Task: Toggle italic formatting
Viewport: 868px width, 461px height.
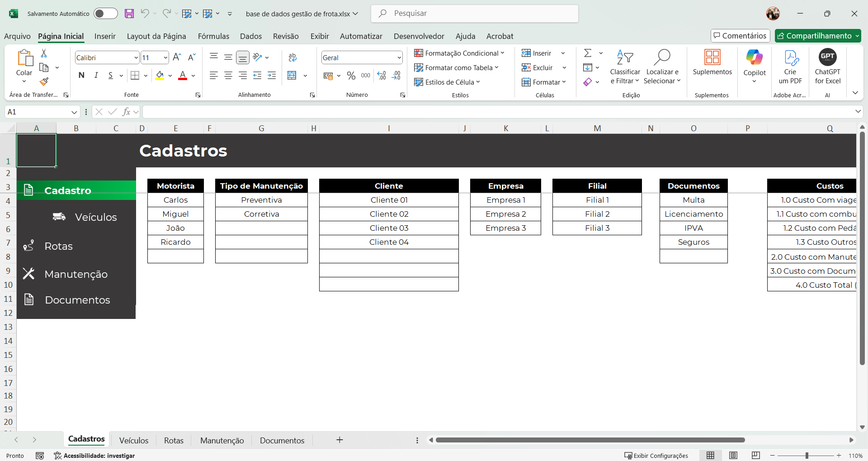Action: pyautogui.click(x=96, y=76)
